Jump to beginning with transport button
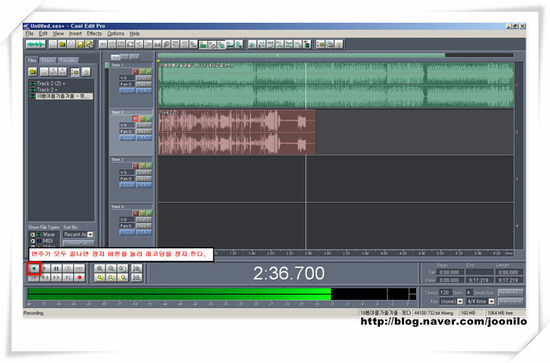 point(34,277)
